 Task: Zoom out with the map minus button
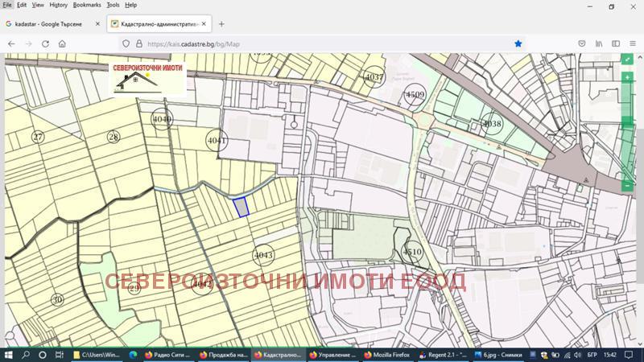coord(627,186)
